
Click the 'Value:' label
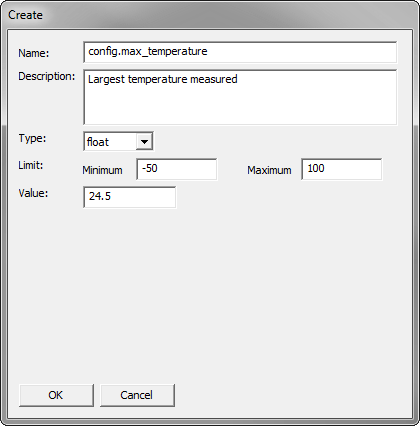pos(33,193)
